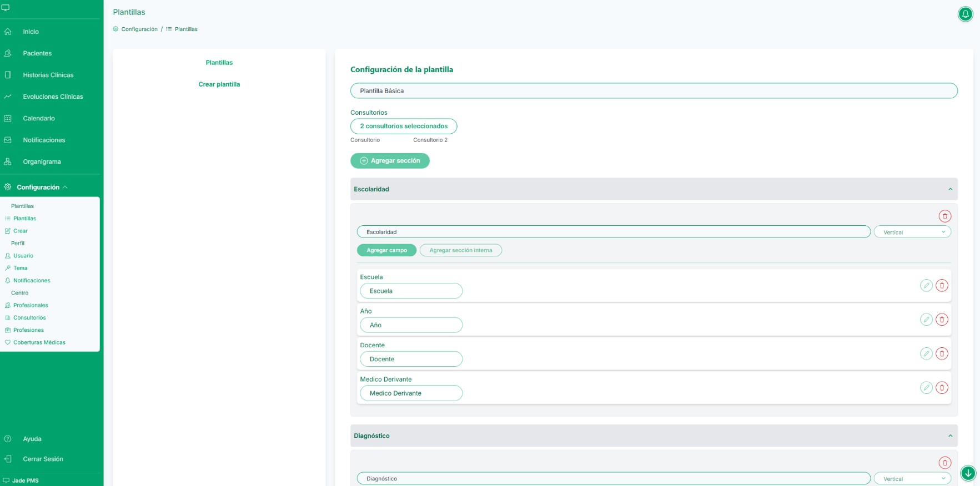Open the Calendario page
Screen dimensions: 980x486
tap(39, 118)
